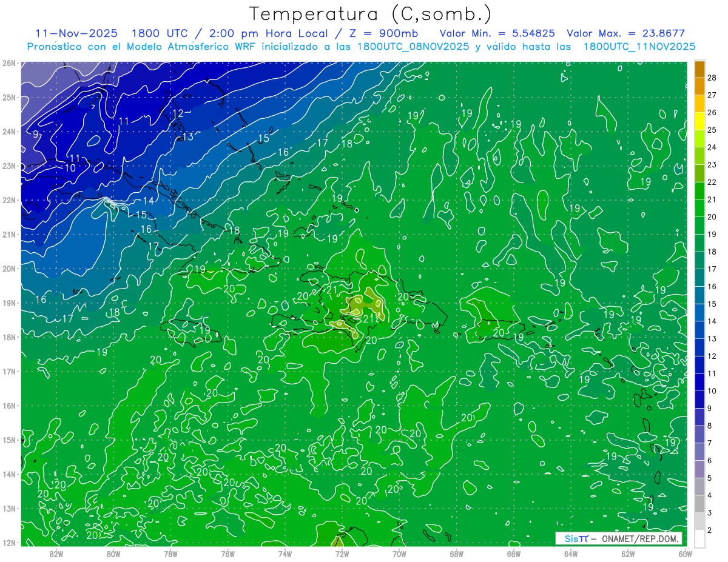This screenshot has height=562, width=728.
Task: Click colorbar value "4"
Action: click(710, 496)
